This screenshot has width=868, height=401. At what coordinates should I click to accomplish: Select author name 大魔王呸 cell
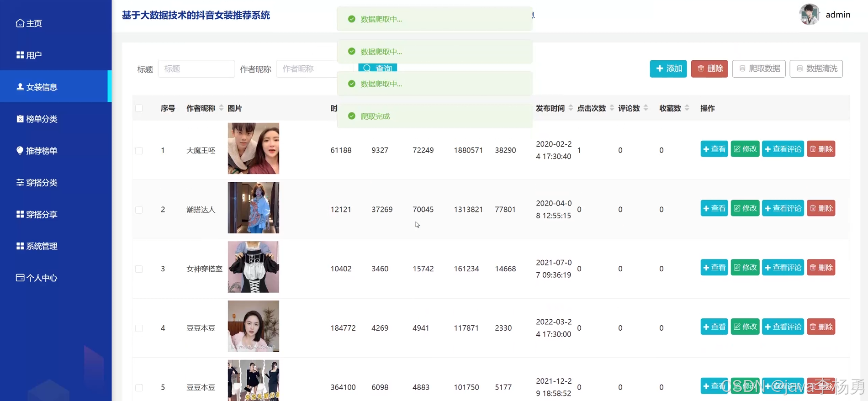point(201,150)
